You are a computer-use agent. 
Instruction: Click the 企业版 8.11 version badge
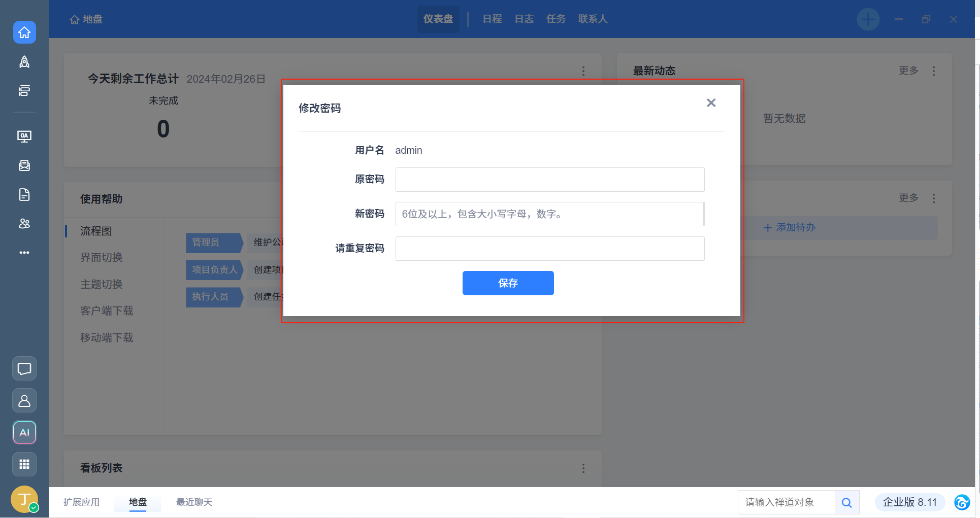[910, 502]
